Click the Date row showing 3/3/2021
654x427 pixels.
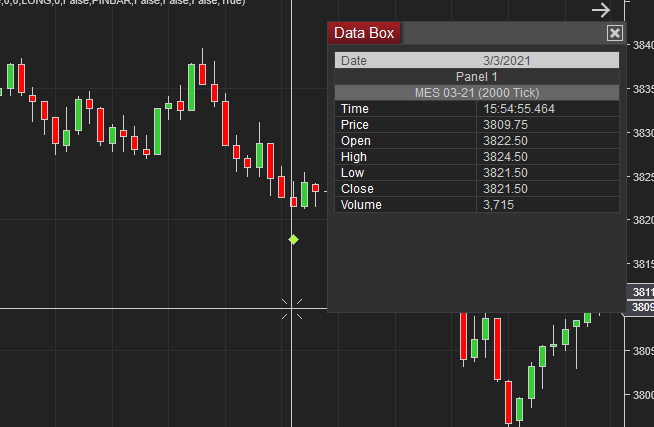[x=477, y=60]
